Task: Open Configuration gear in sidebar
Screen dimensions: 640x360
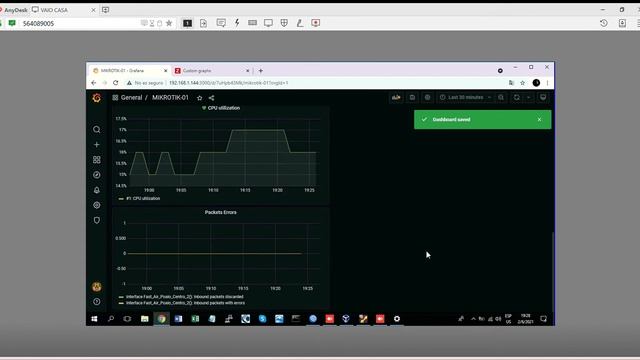Action: (97, 205)
